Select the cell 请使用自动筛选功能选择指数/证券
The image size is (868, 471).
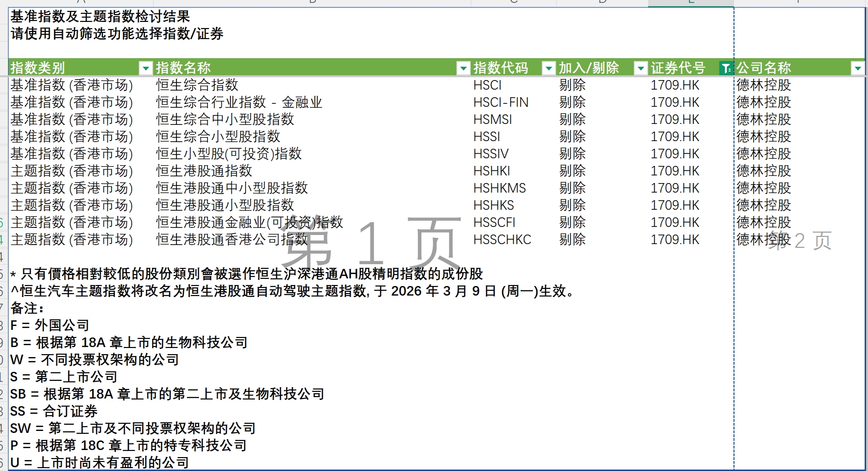click(x=117, y=34)
